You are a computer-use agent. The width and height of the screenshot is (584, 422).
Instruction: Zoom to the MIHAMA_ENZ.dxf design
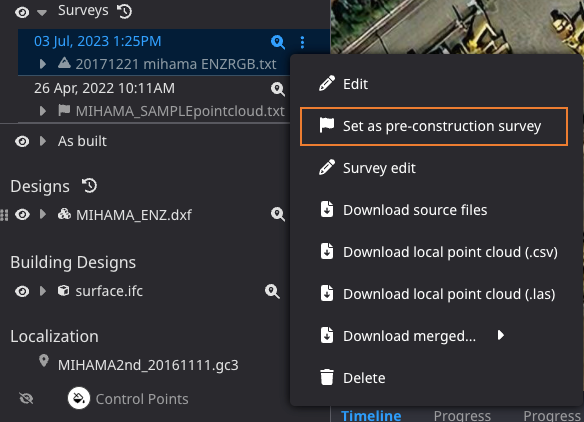pos(278,214)
